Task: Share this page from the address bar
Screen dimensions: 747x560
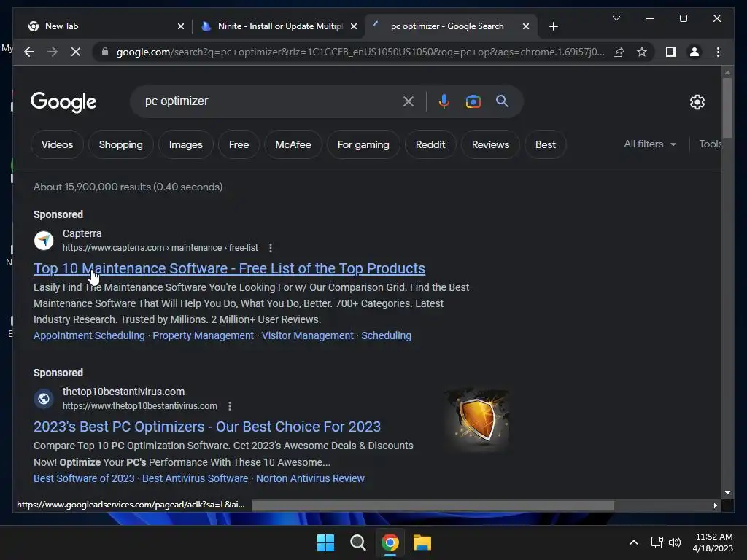Action: [x=619, y=52]
